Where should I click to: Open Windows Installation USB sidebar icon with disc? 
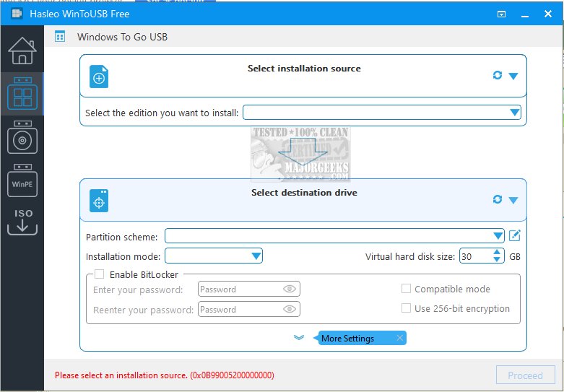pos(22,137)
